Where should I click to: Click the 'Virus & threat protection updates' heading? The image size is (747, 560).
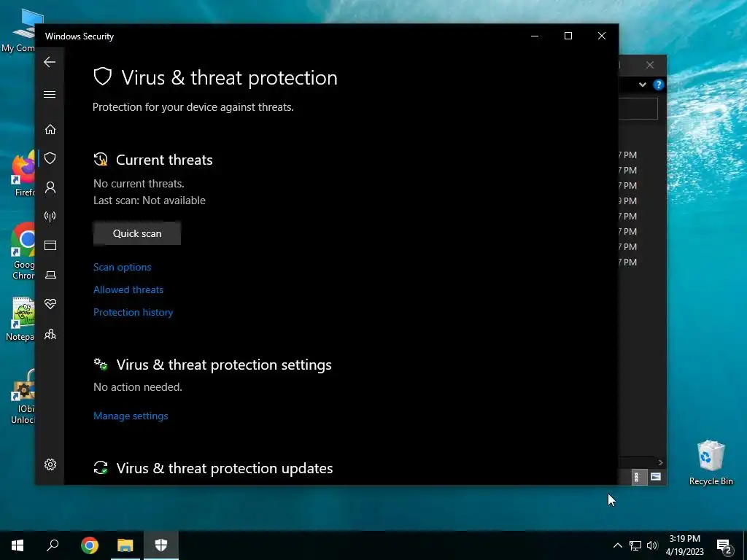[x=225, y=468]
